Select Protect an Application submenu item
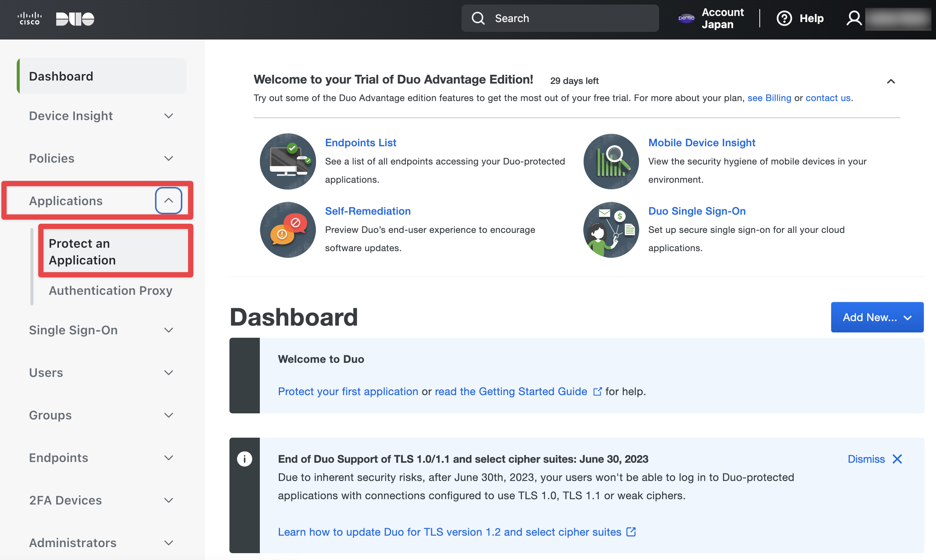 [115, 252]
